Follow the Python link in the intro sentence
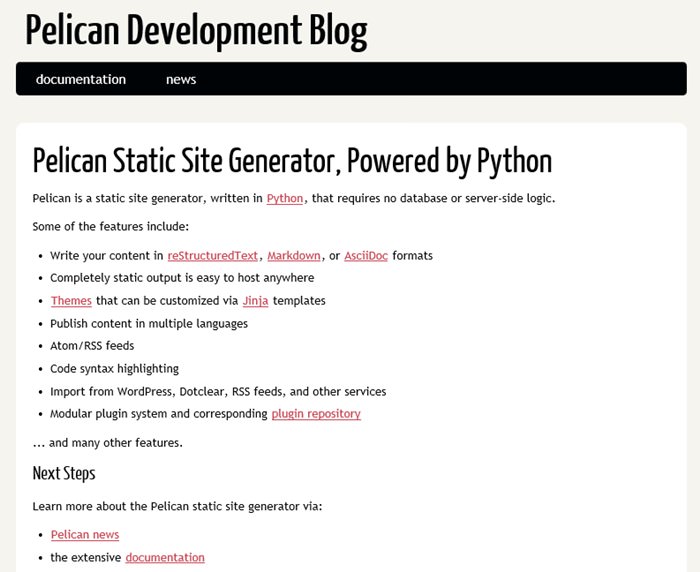 point(285,198)
